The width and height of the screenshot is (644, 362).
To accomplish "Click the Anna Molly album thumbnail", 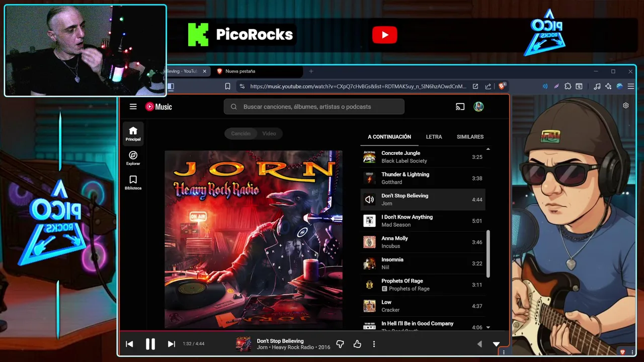I will (369, 242).
